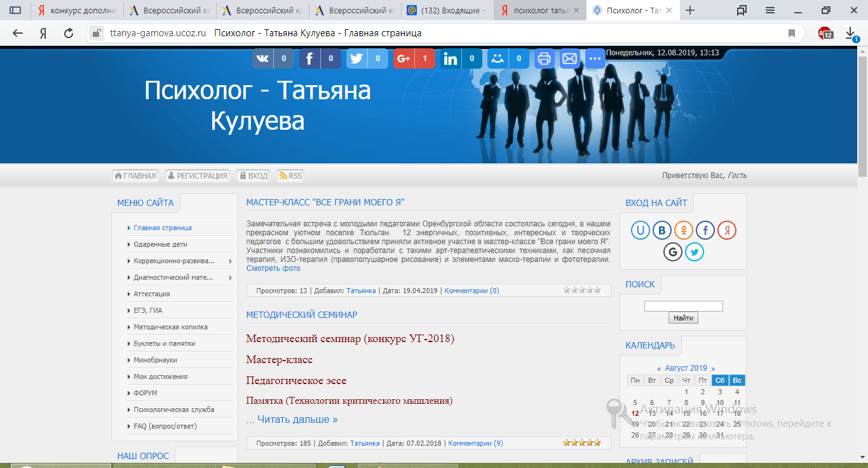Share page via Google+ icon
868x468 pixels.
click(403, 59)
